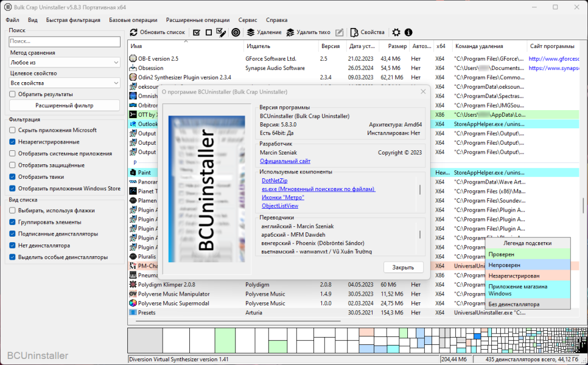588x365 pixels.
Task: Click the horizontal scrollbar under app list
Action: coord(238,321)
